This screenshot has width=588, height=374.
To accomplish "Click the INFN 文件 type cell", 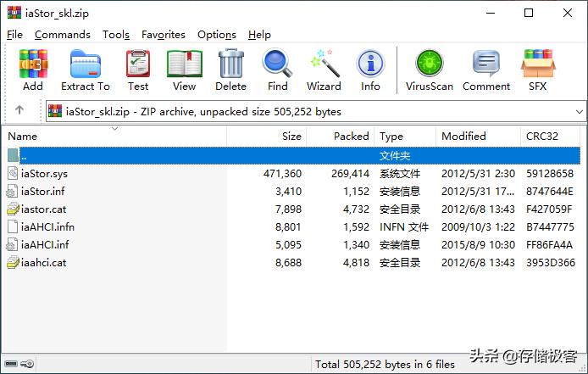I will pyautogui.click(x=404, y=226).
